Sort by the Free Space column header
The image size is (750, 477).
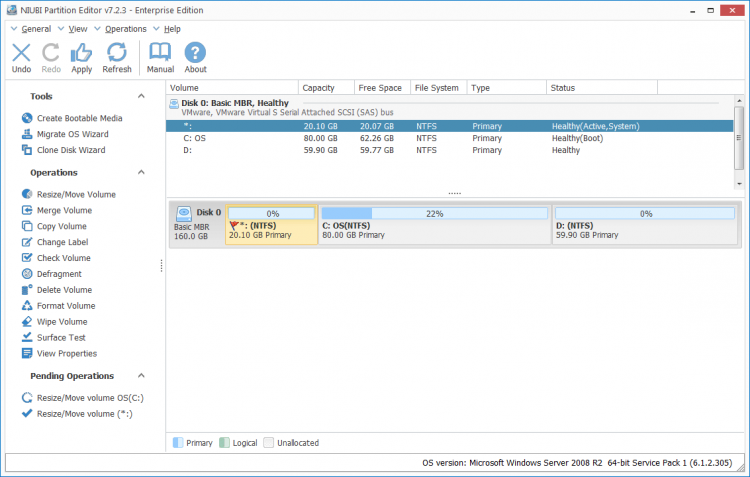tap(383, 88)
